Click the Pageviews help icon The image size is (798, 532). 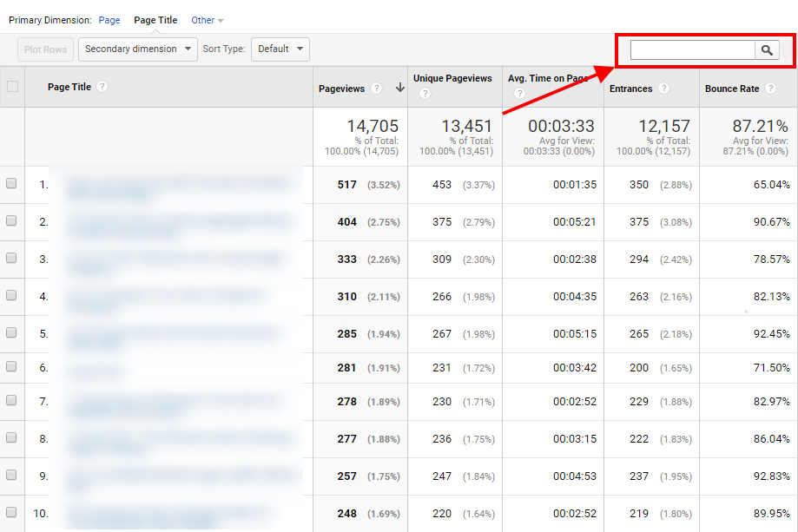[376, 88]
